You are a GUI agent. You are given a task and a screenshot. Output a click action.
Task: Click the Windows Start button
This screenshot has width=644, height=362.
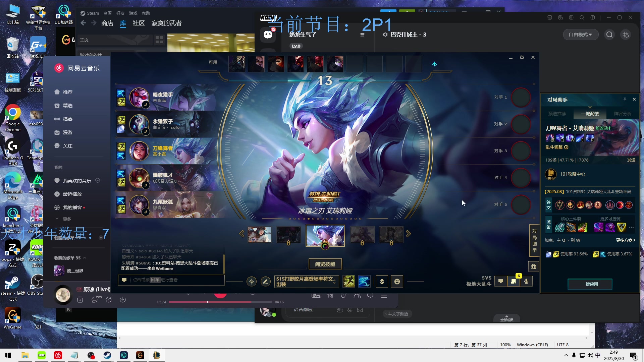coord(8,355)
